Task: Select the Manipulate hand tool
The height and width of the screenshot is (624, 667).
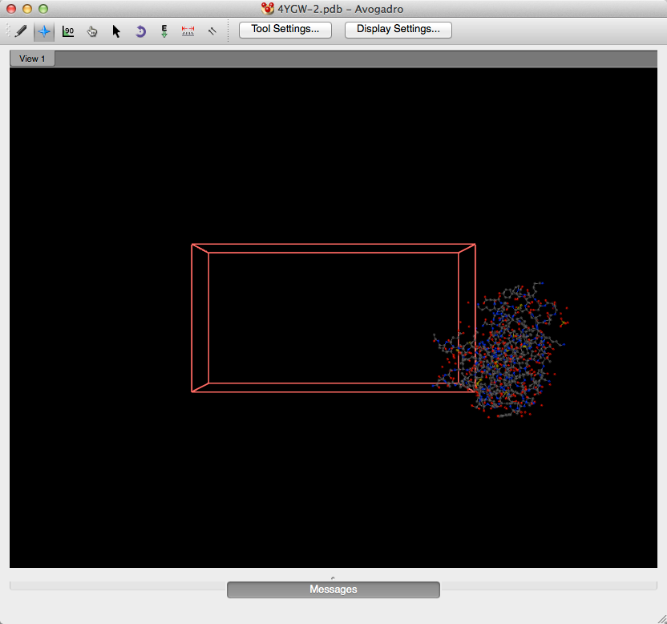Action: [x=92, y=31]
